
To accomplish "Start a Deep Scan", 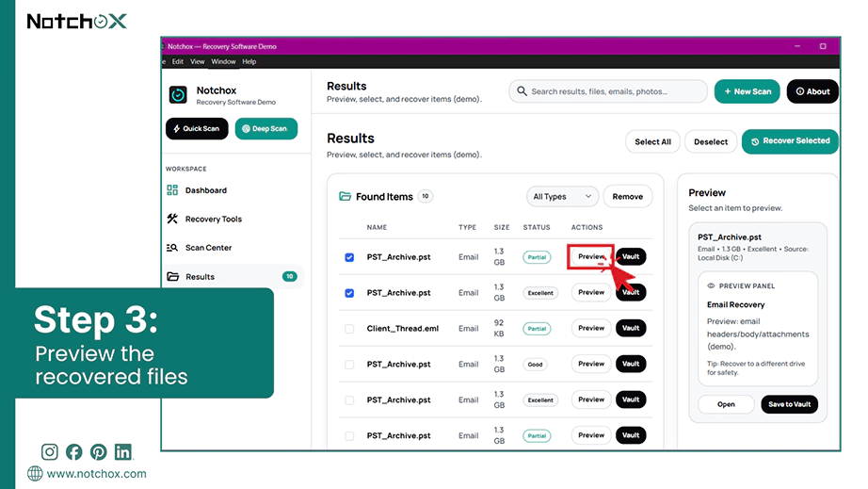I will tap(266, 128).
